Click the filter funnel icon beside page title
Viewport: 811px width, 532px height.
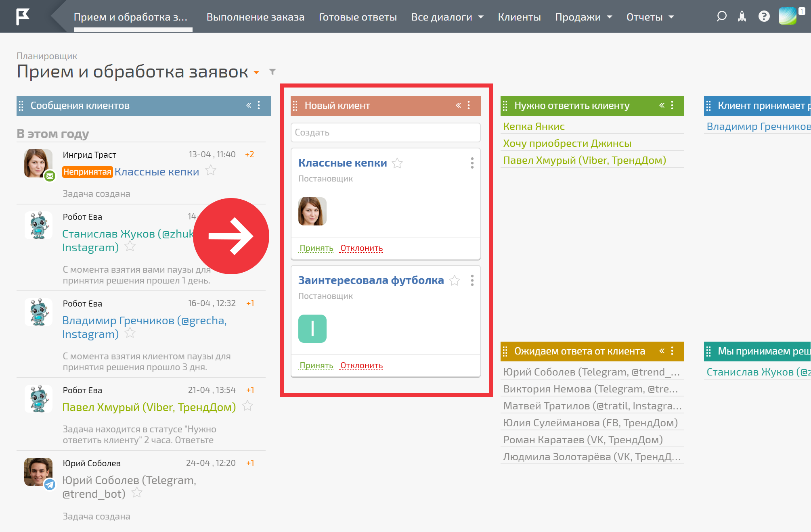[x=272, y=72]
